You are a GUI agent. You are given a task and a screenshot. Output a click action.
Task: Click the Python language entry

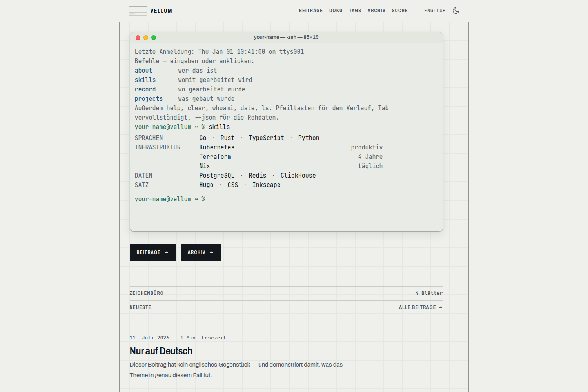[x=309, y=138]
